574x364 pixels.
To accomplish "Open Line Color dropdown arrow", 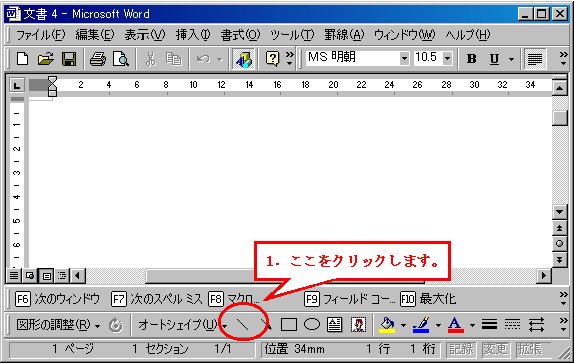I will 438,325.
